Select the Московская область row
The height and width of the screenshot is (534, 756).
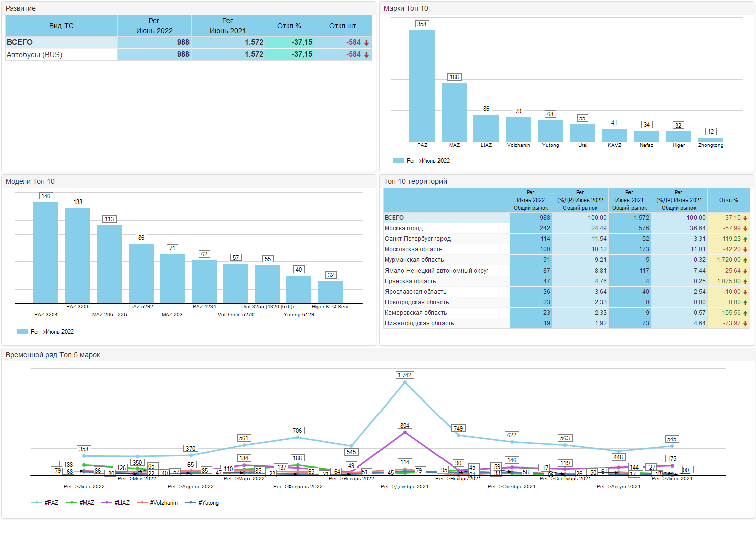tap(566, 249)
